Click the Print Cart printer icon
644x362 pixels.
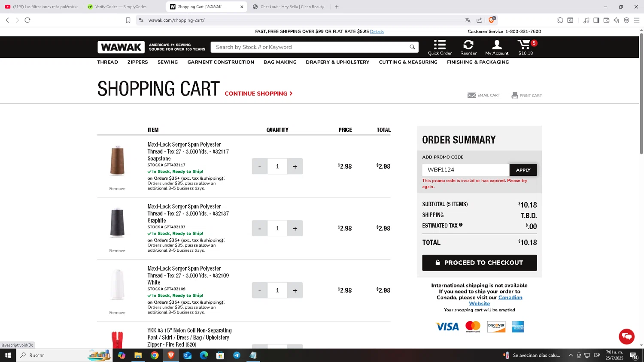pos(515,96)
